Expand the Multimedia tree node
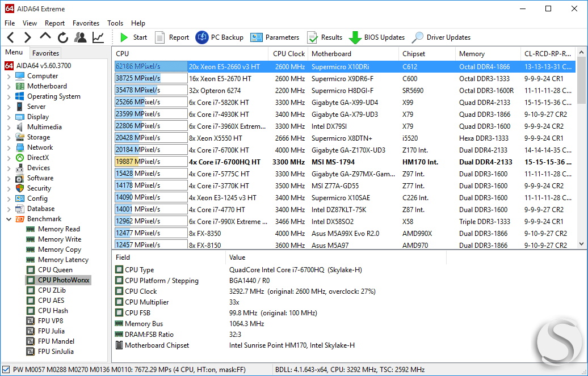This screenshot has height=376, width=588. click(9, 127)
